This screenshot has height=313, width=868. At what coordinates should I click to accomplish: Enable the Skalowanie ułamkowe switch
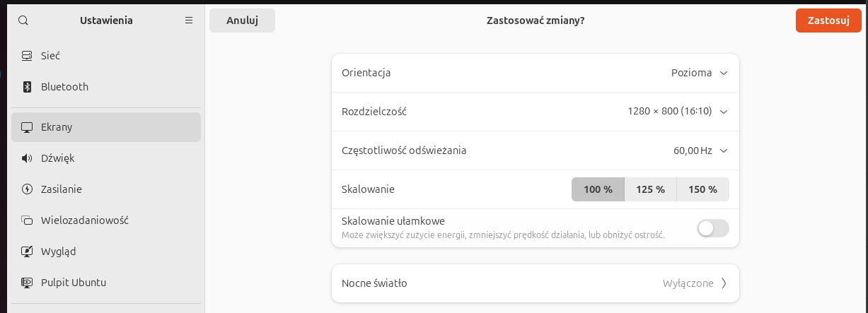712,228
